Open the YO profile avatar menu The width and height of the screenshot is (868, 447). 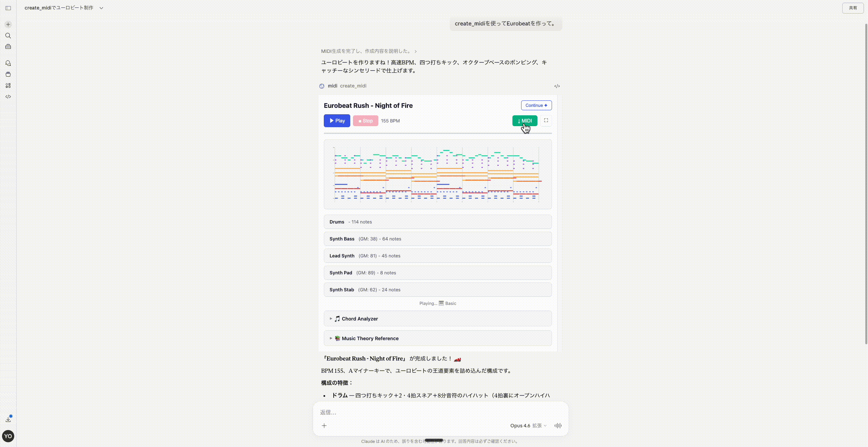[x=8, y=436]
